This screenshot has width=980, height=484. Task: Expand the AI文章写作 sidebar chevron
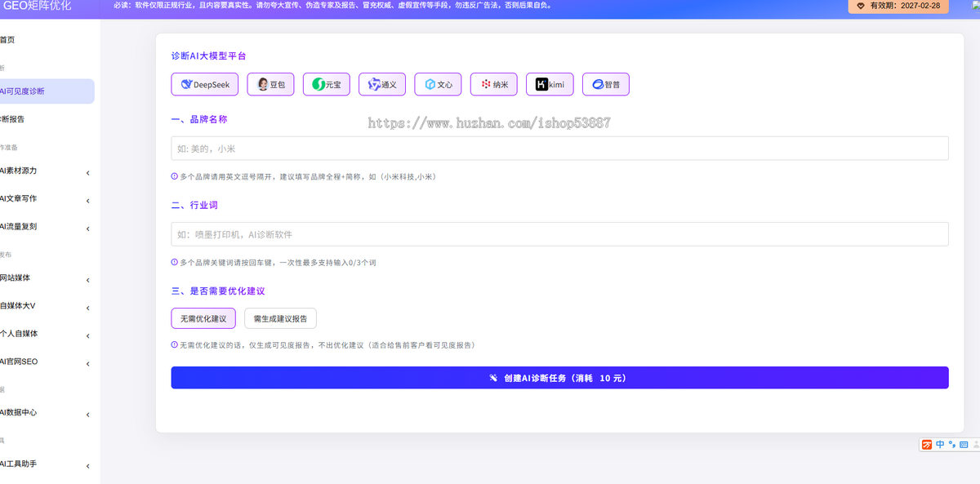coord(87,200)
